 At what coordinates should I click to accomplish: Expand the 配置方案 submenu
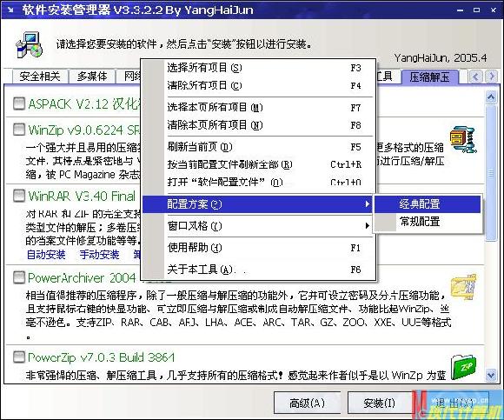point(257,204)
